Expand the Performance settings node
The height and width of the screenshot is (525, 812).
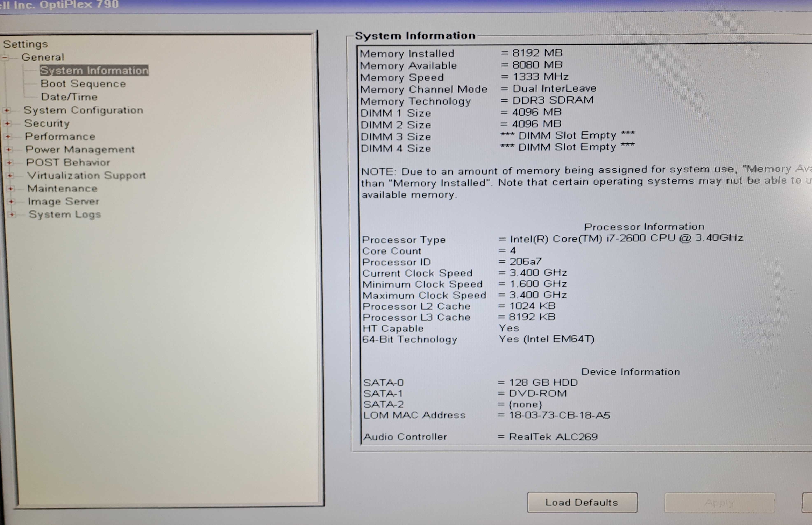coord(8,137)
